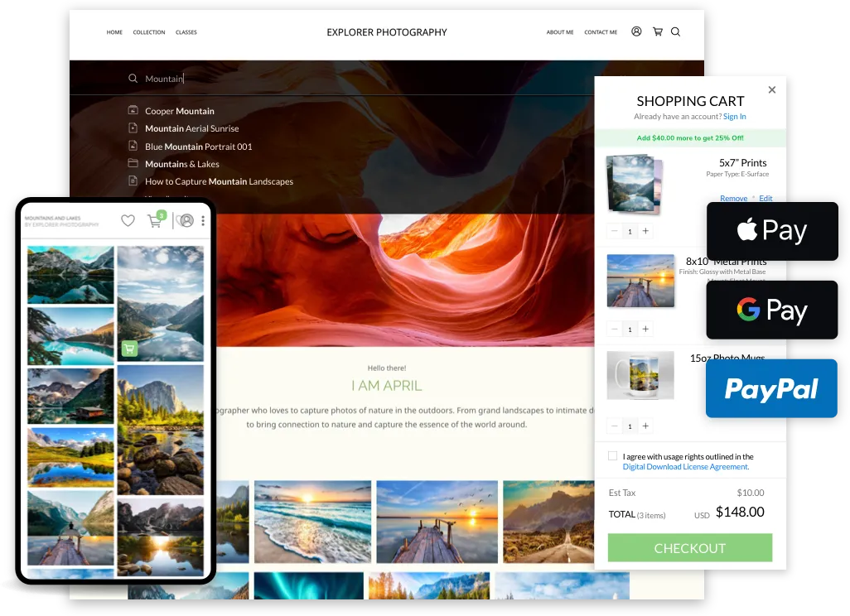Viewport: 850px width, 616px height.
Task: Decrease quantity of 8x10 Metal Prints
Action: [614, 329]
